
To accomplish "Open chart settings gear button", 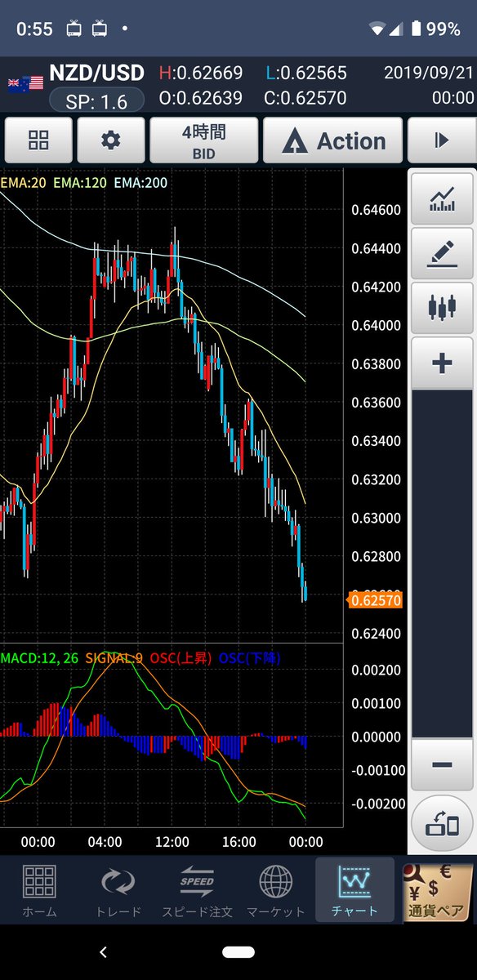I will tap(110, 140).
